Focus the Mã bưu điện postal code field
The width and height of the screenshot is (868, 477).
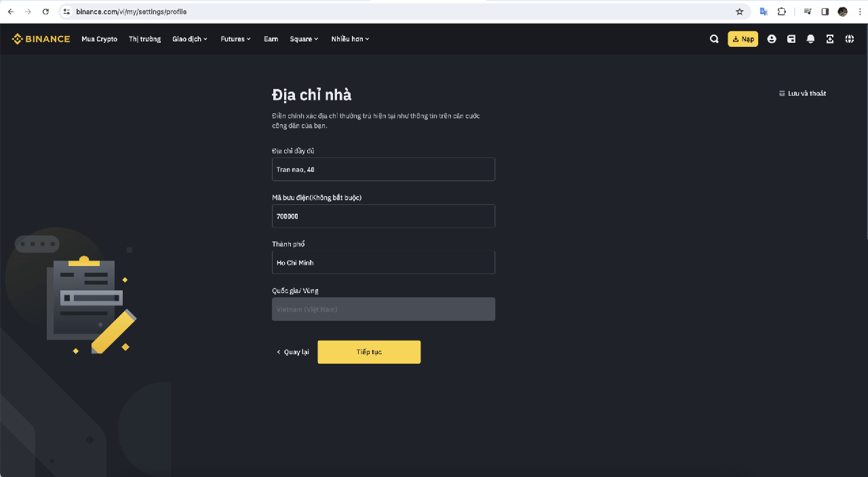point(383,216)
